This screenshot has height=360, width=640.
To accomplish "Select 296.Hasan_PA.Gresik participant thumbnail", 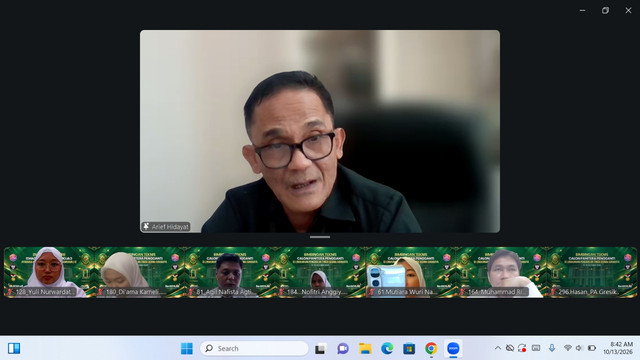I will [592, 272].
